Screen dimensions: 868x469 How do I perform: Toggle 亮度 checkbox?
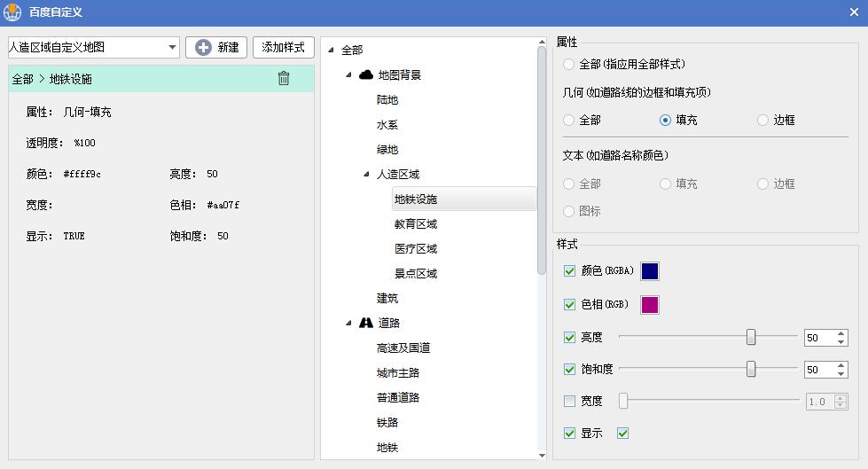click(569, 337)
